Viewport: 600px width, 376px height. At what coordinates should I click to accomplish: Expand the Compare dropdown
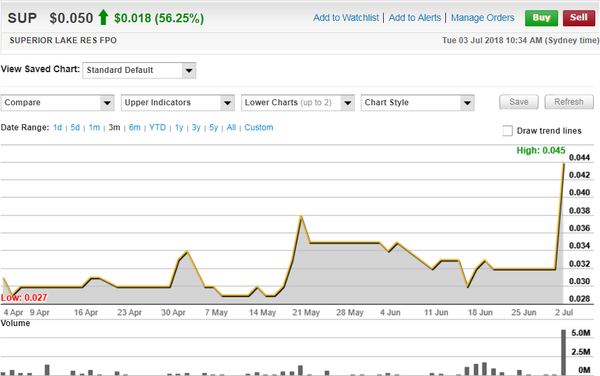[x=58, y=103]
